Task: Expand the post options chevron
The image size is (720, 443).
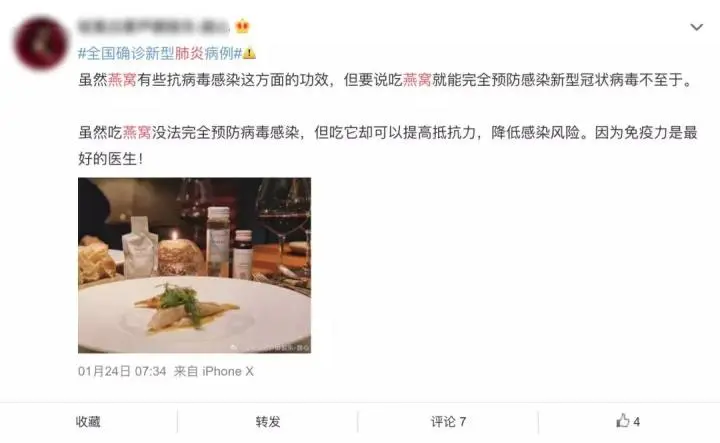Action: coord(697,28)
